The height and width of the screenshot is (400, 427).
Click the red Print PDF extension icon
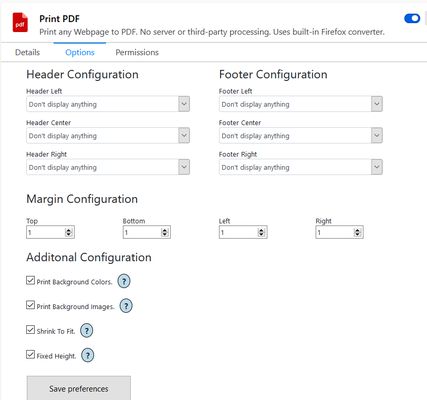pos(20,22)
